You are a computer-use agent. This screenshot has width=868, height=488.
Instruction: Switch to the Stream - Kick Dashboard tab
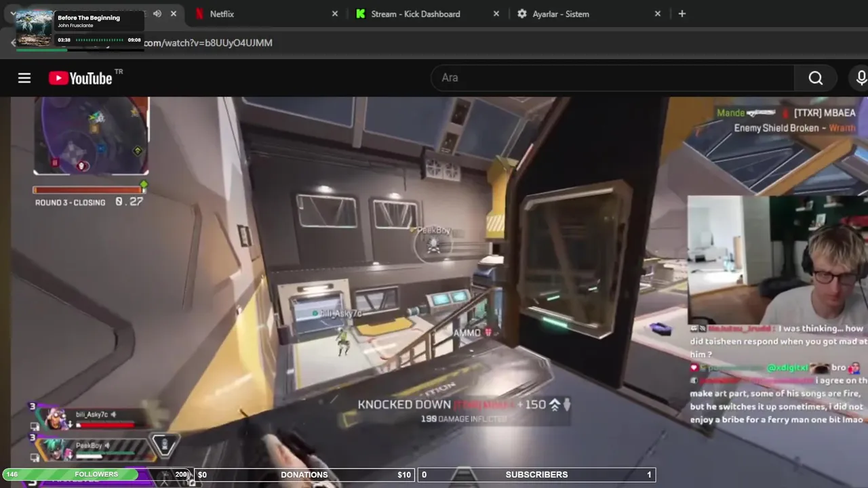427,14
